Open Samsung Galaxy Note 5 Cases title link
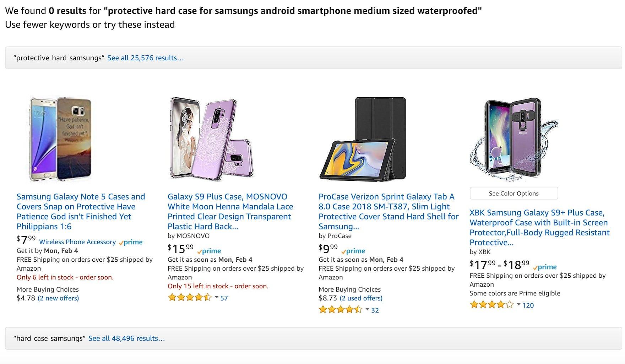Screen dimensions: 625x364 (x=81, y=211)
